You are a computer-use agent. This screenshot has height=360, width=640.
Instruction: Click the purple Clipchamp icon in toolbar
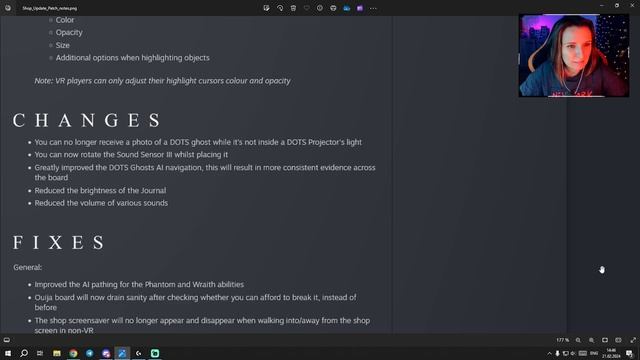pos(360,8)
